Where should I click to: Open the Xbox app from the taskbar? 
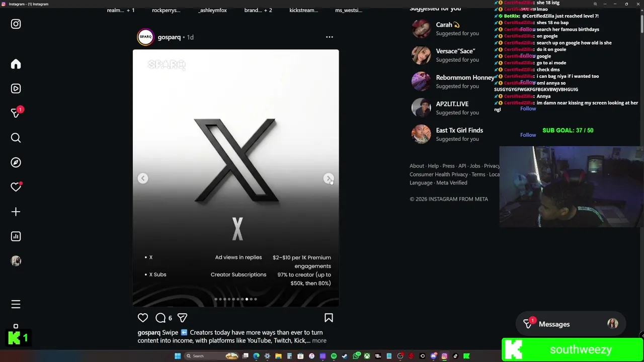(367, 356)
